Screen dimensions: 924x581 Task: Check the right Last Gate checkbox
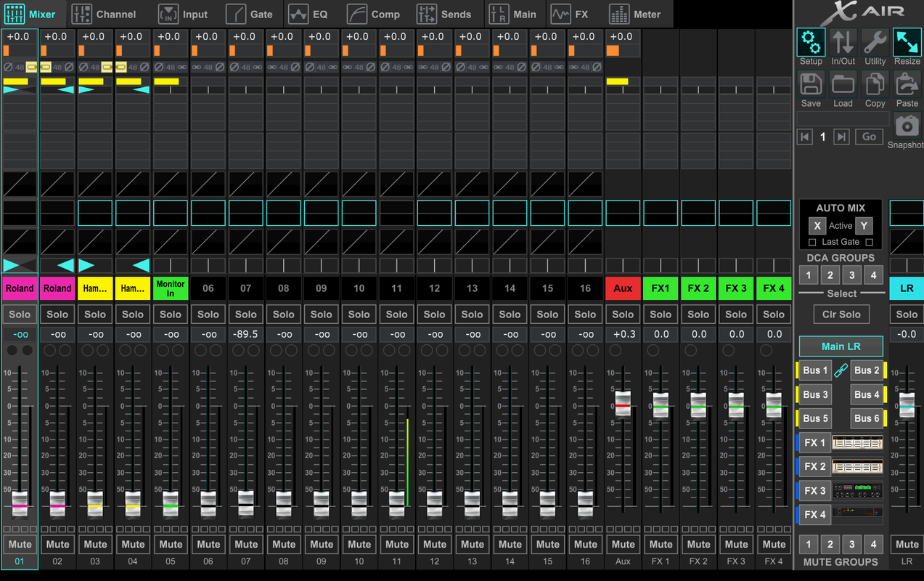coord(869,243)
